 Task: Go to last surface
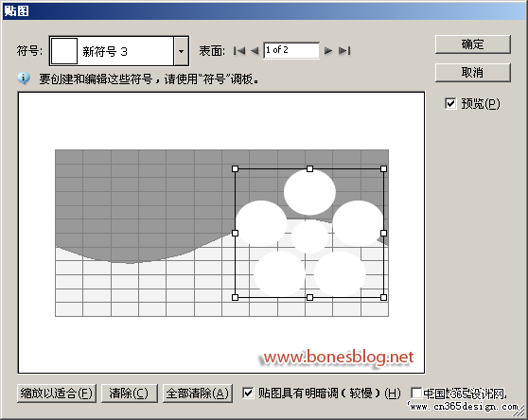[x=344, y=51]
